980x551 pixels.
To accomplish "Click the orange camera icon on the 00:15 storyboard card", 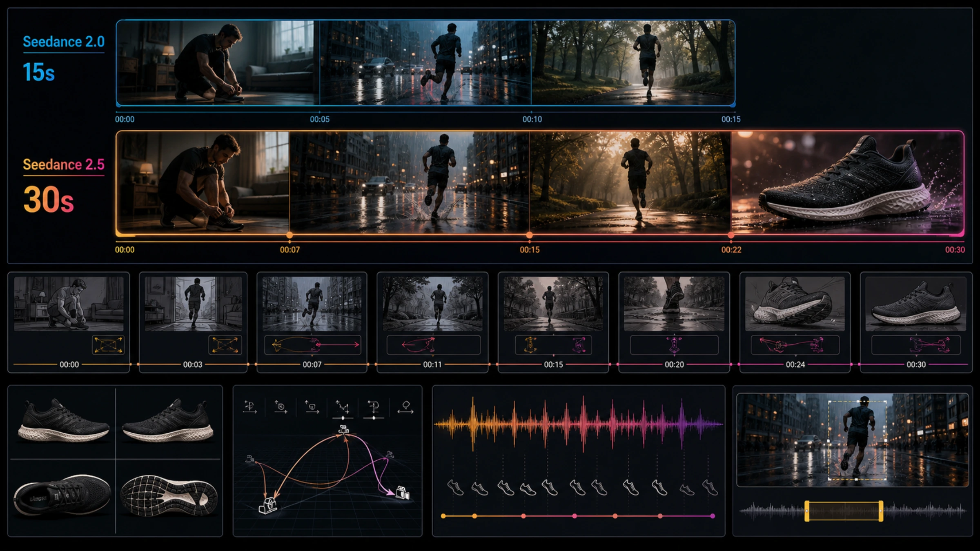I will point(530,345).
